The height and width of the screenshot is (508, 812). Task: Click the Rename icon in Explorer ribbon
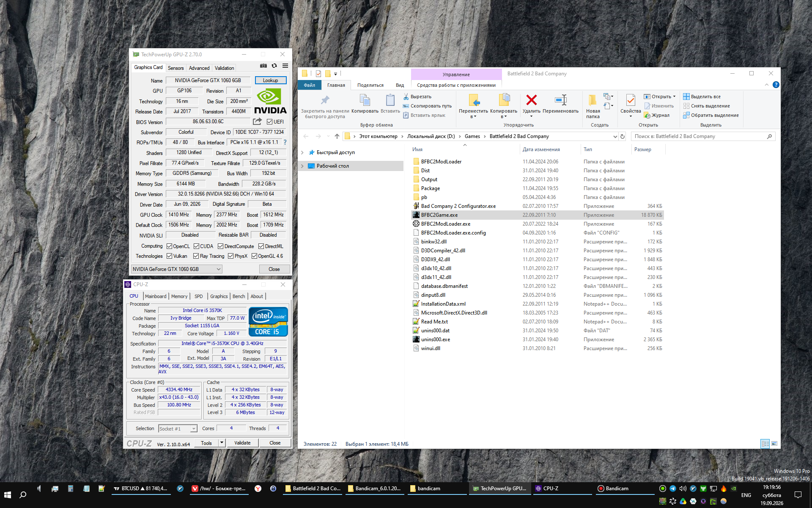[560, 100]
